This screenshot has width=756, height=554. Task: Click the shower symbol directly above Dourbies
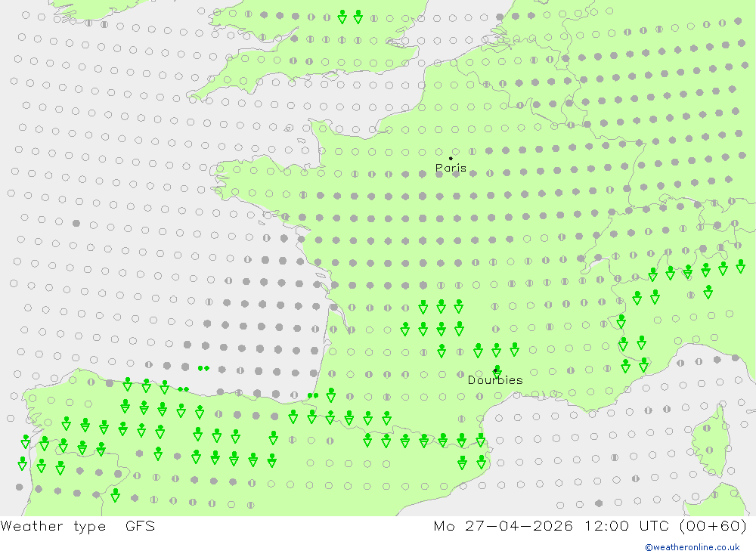[497, 371]
